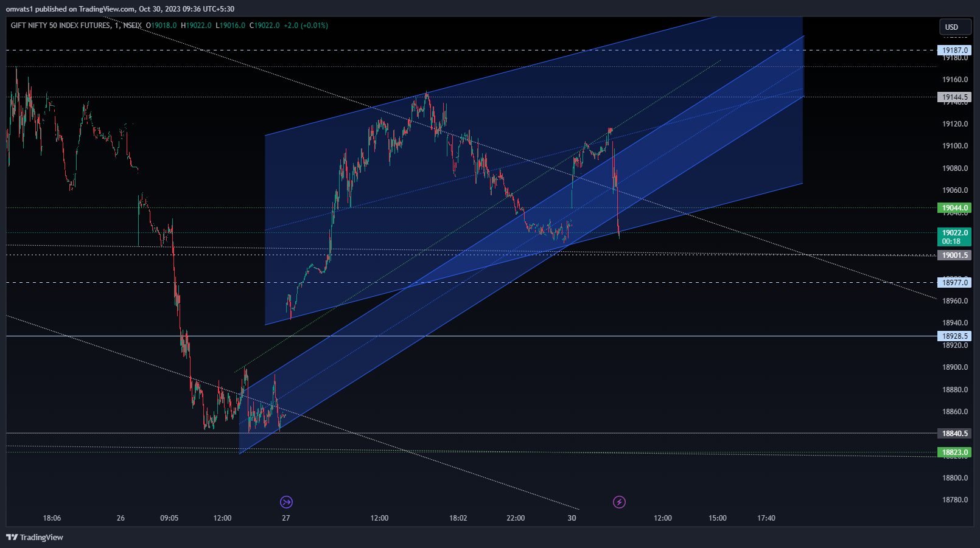This screenshot has height=548, width=980.
Task: Click the date label 27 on the time axis
Action: click(x=286, y=518)
